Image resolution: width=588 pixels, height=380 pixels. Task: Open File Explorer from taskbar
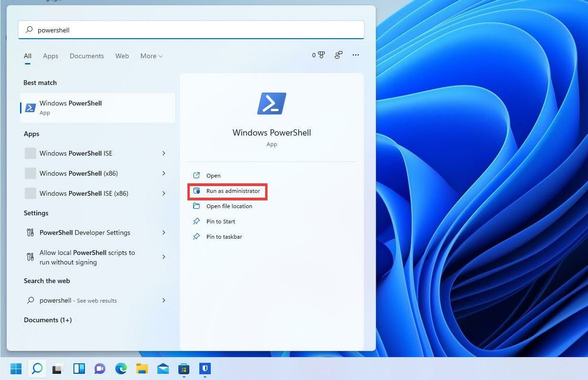tap(142, 369)
